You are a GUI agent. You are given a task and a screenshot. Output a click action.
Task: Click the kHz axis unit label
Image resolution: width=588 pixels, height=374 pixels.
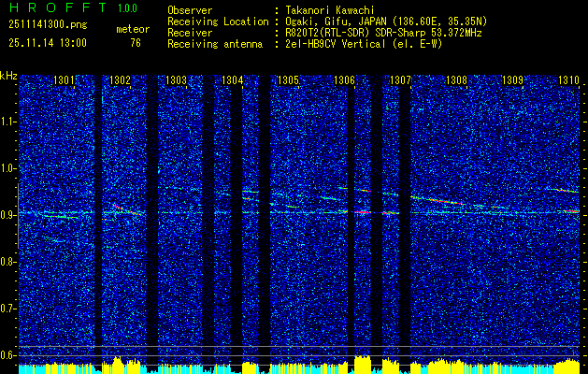pos(8,76)
